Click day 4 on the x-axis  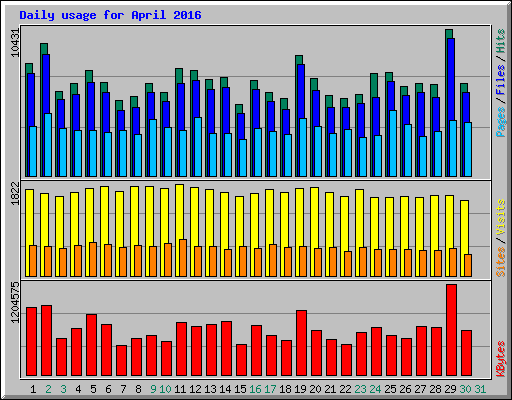point(78,389)
